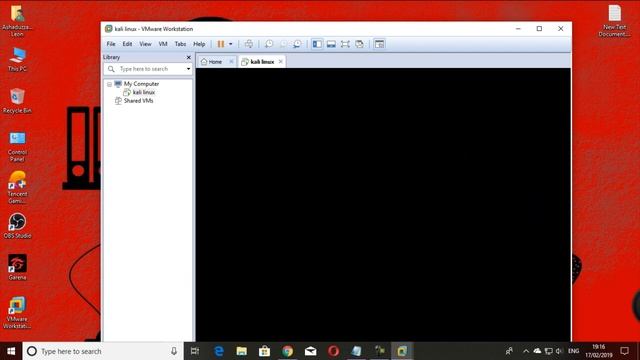Toggle the library sidebar view
The image size is (640, 360).
tap(317, 44)
